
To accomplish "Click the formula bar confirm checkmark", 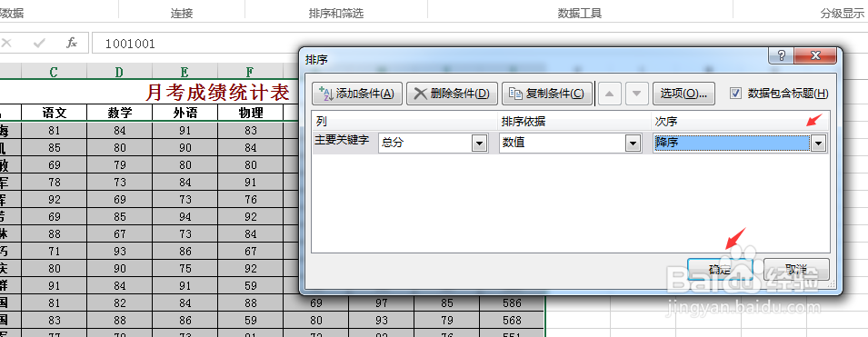I will click(39, 44).
